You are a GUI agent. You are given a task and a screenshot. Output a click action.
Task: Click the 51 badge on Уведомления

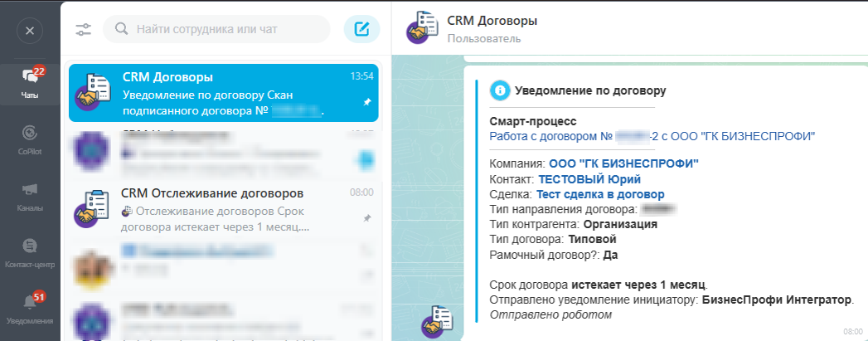39,297
